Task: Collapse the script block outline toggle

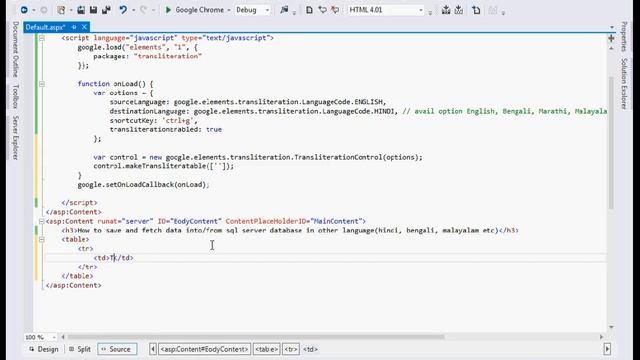Action: tap(42, 38)
